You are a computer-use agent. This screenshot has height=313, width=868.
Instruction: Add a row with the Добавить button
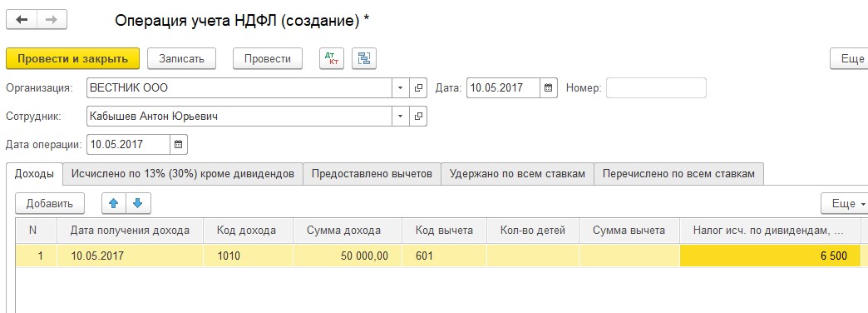pos(50,203)
